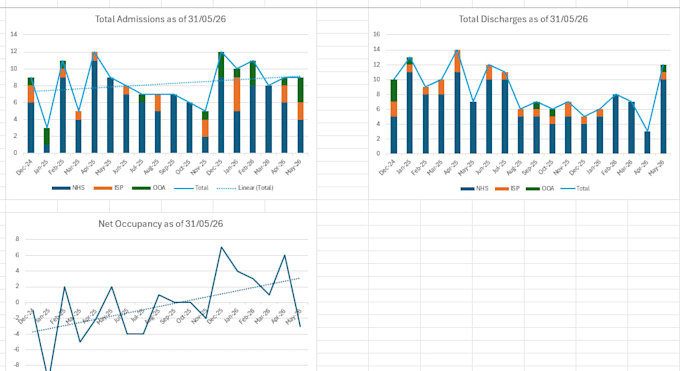Viewport: 680px width, 371px height.
Task: Click Linear (Total) legend entry
Action: 245,188
